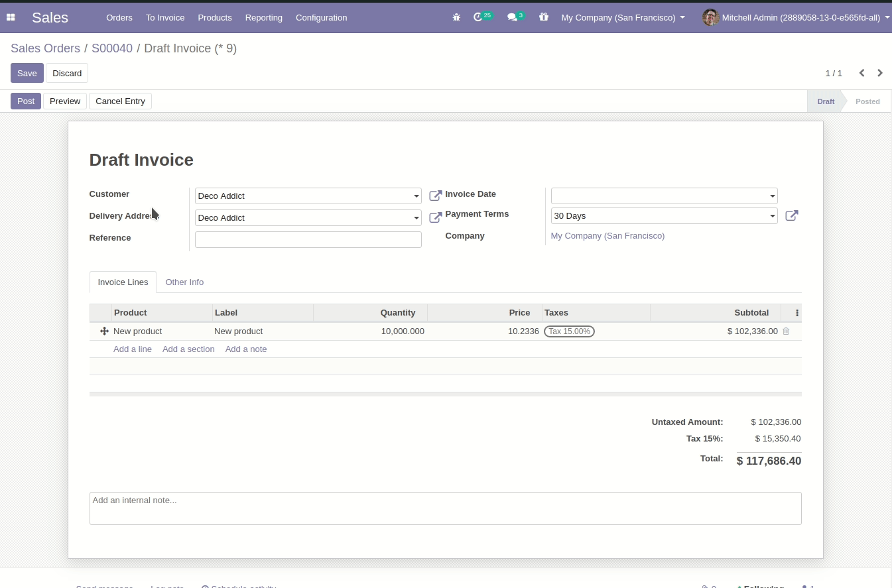Open the conversations chat icon

coord(512,17)
